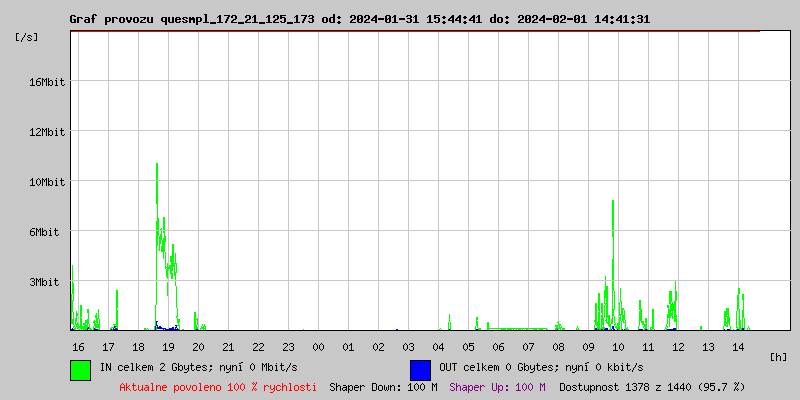Click hour label '00' on x-axis
Image resolution: width=800 pixels, height=400 pixels.
(318, 347)
